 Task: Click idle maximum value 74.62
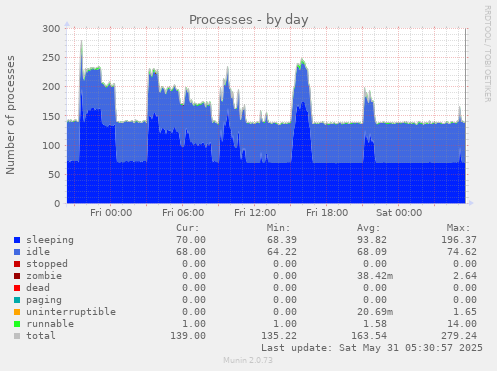click(x=462, y=252)
